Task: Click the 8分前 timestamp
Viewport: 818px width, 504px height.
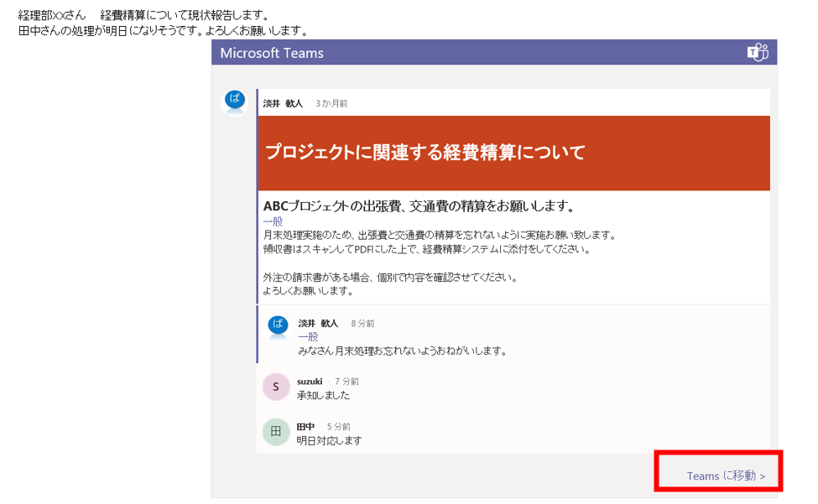Action: coord(362,323)
